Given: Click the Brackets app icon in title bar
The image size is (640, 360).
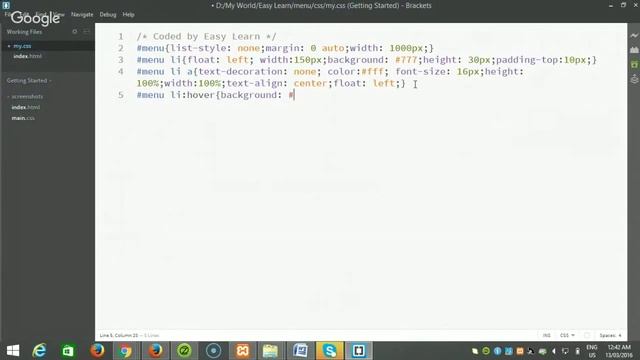Looking at the screenshot, I should (x=6, y=5).
